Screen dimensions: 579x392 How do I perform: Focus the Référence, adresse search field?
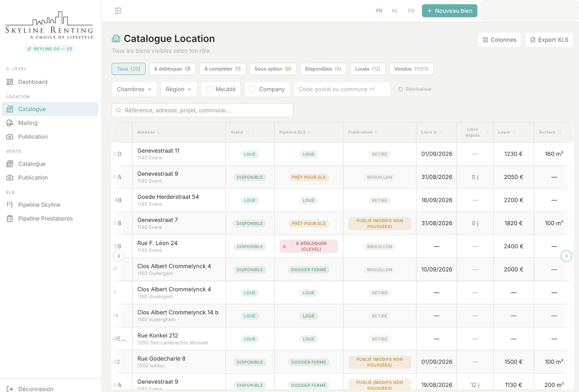click(202, 110)
